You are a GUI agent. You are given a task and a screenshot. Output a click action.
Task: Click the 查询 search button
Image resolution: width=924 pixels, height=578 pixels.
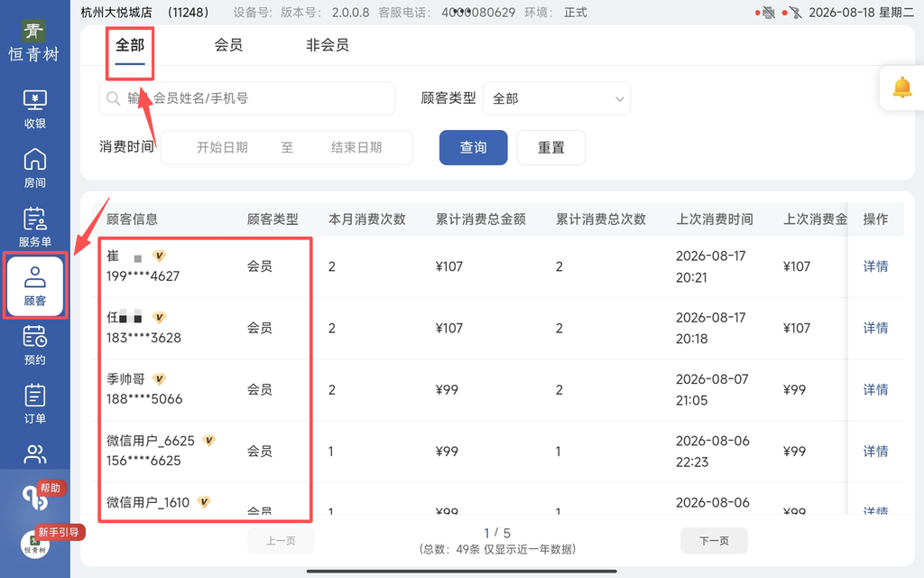tap(473, 147)
